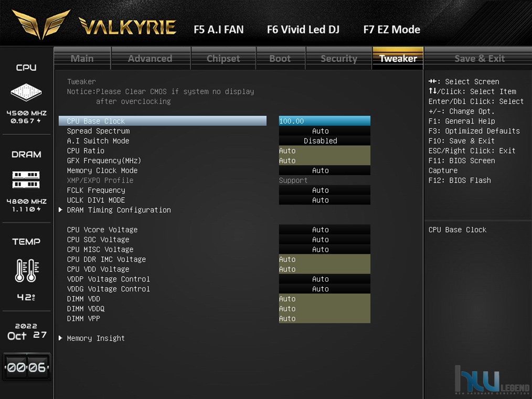Click the 4800 MHZ DRAM speed readout
Image resolution: width=532 pixels, height=399 pixels.
pos(26,201)
